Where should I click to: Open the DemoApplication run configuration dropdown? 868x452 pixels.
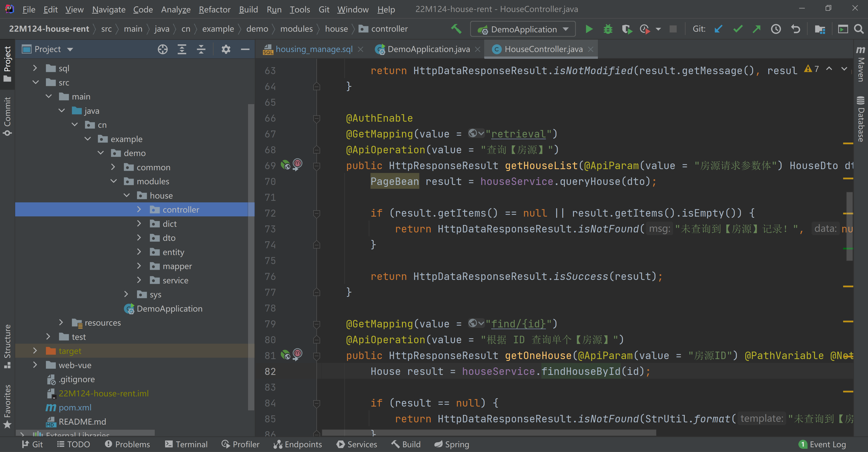523,29
